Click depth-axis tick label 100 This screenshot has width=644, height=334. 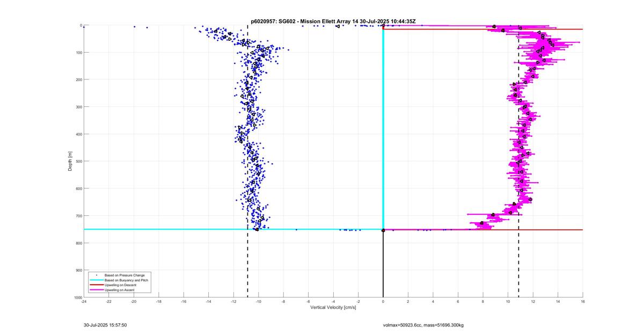click(78, 53)
